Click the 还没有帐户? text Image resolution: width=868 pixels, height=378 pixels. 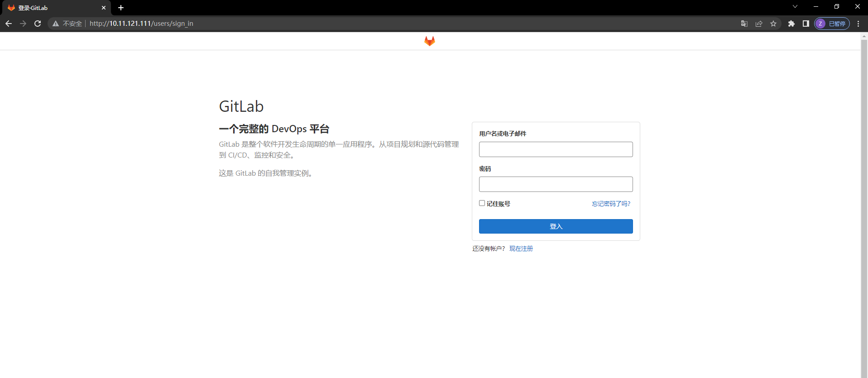(x=489, y=249)
